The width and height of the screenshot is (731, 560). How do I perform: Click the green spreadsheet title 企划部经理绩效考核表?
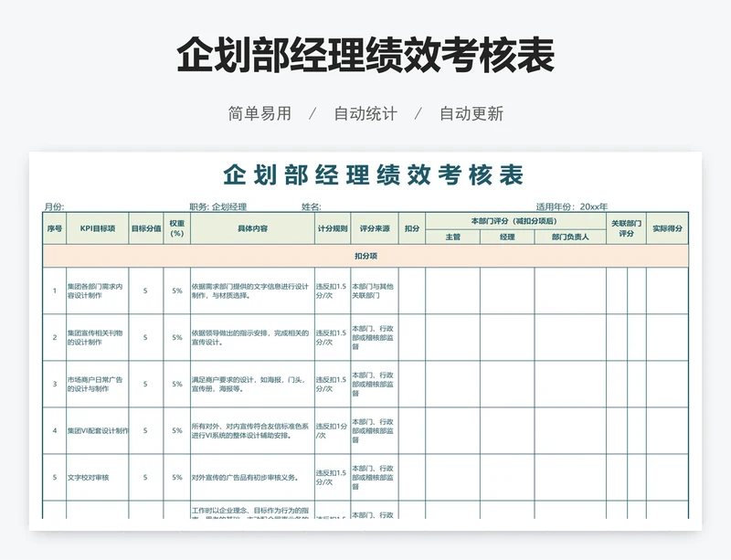point(374,175)
